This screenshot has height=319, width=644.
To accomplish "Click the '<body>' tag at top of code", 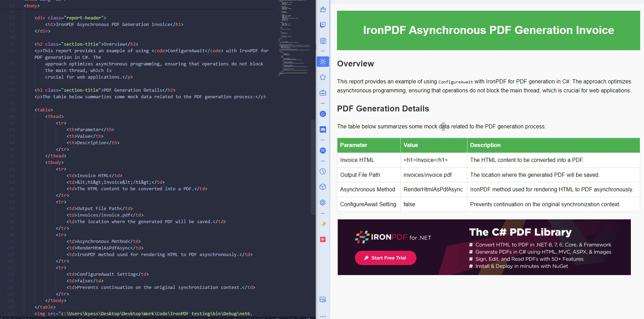I will [32, 6].
